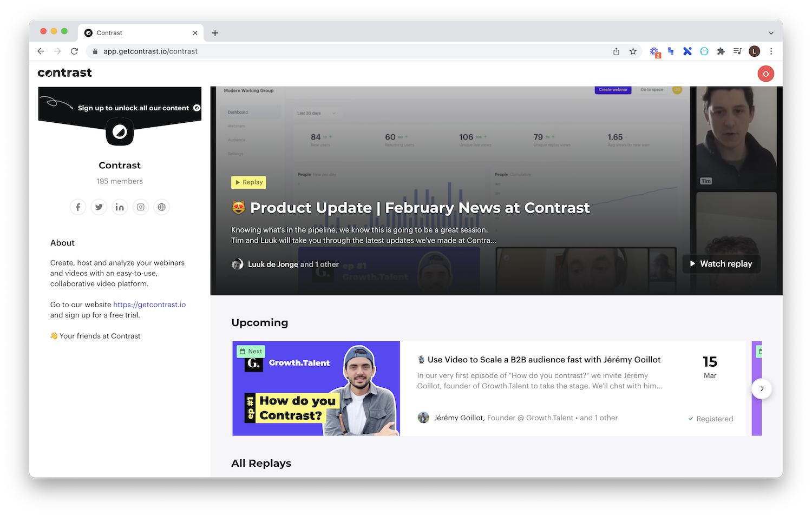Click the partially visible purple next card
The image size is (812, 516).
click(x=757, y=388)
